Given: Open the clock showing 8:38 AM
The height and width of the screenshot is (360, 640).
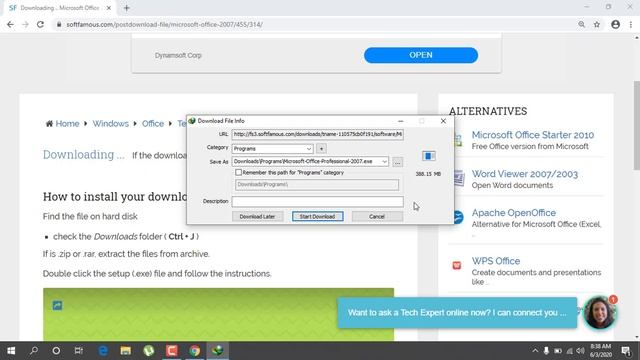Looking at the screenshot, I should tap(601, 351).
